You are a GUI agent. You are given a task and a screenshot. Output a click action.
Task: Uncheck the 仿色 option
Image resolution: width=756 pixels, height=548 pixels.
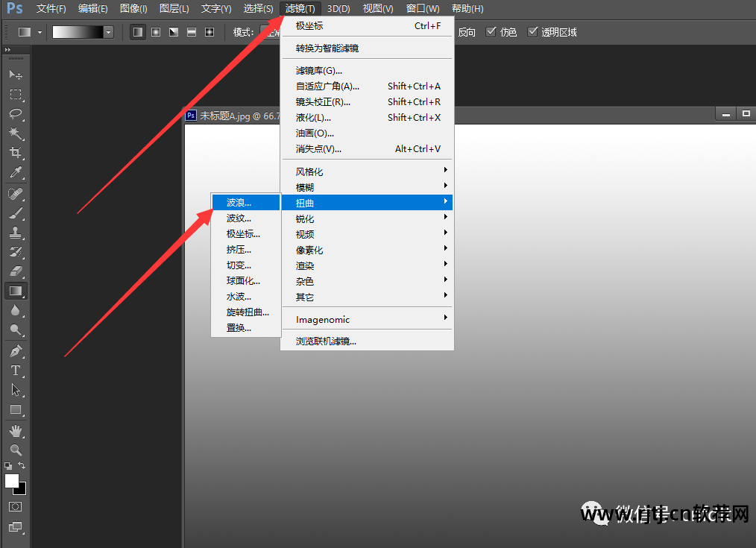coord(490,31)
